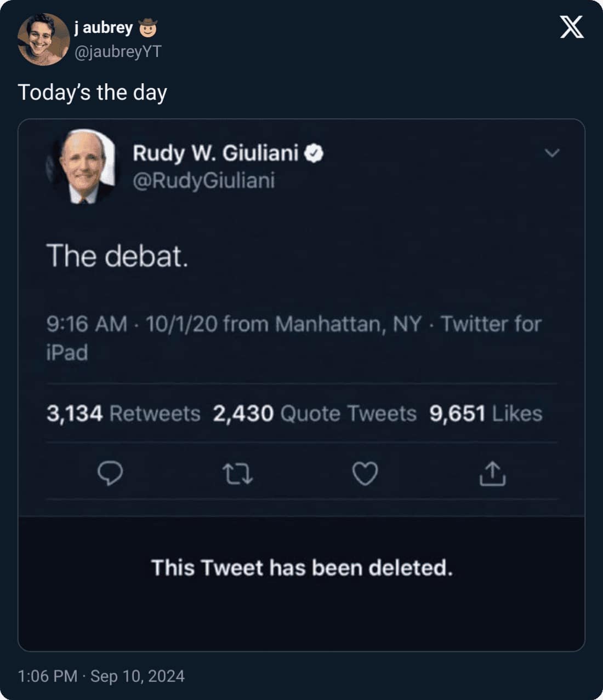Click the j aubrey display name
Screen dimensions: 603x700
pos(104,27)
